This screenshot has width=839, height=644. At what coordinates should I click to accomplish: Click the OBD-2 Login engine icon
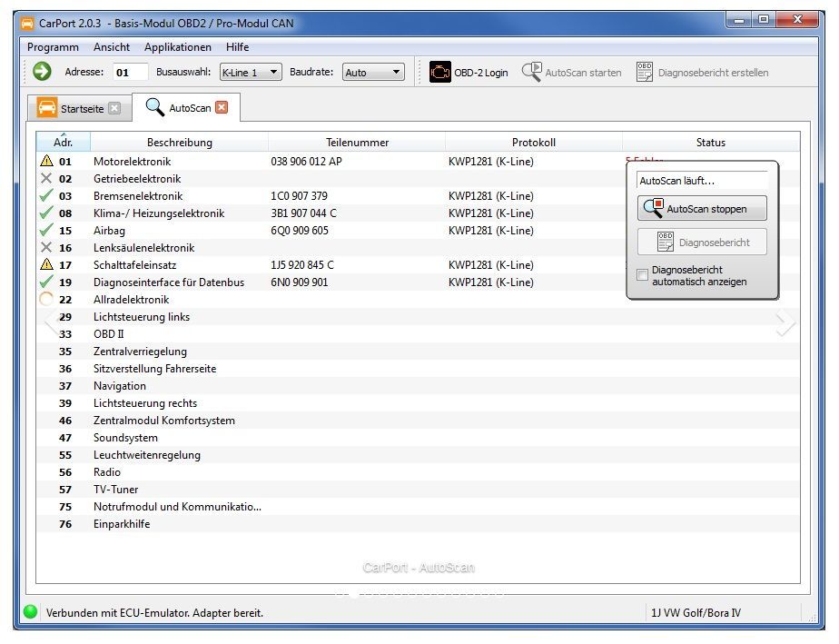[440, 73]
